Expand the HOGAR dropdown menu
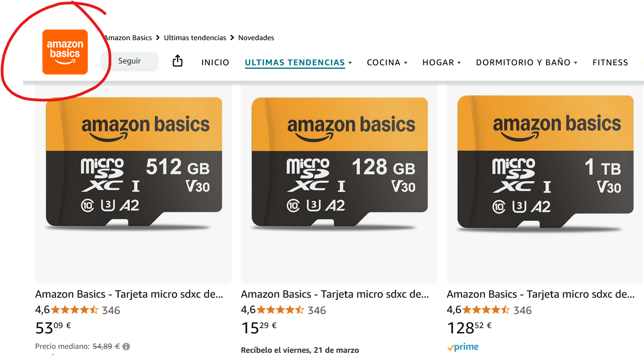 point(441,63)
